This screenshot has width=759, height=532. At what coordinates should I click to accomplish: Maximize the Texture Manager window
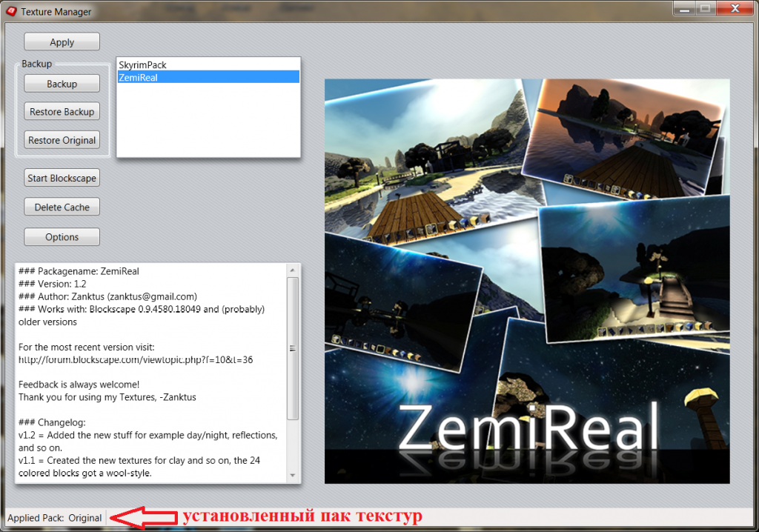706,8
